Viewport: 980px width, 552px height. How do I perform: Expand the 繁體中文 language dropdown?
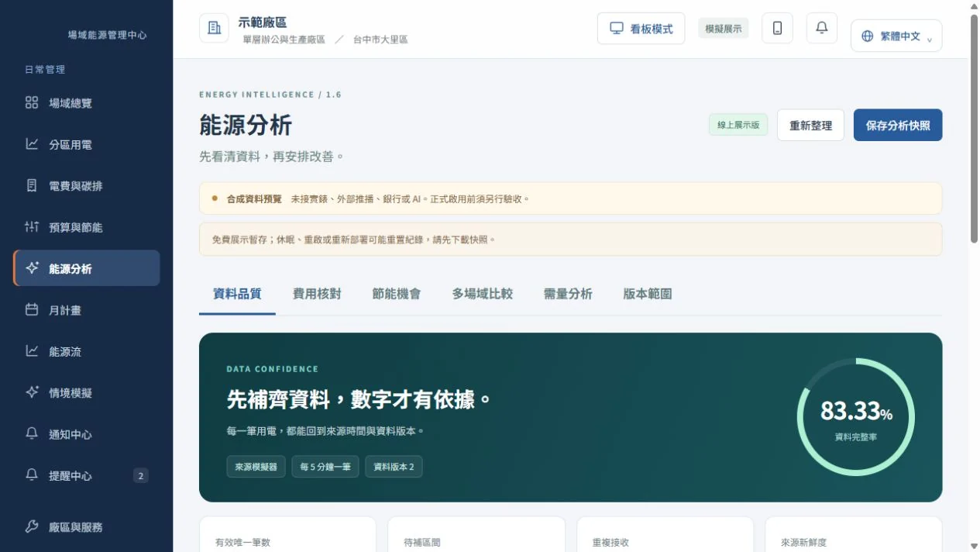click(x=896, y=36)
